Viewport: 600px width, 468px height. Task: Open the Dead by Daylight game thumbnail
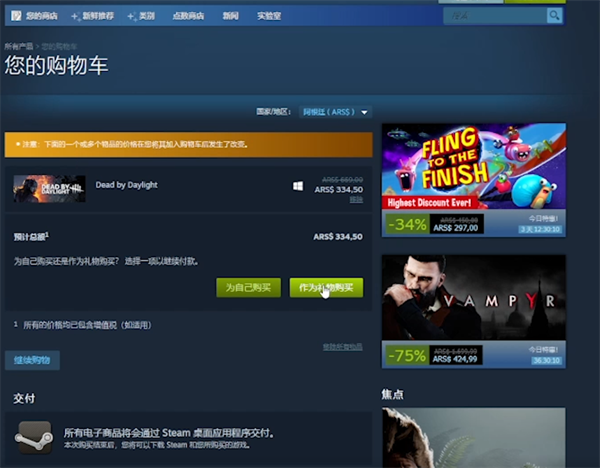(49, 189)
